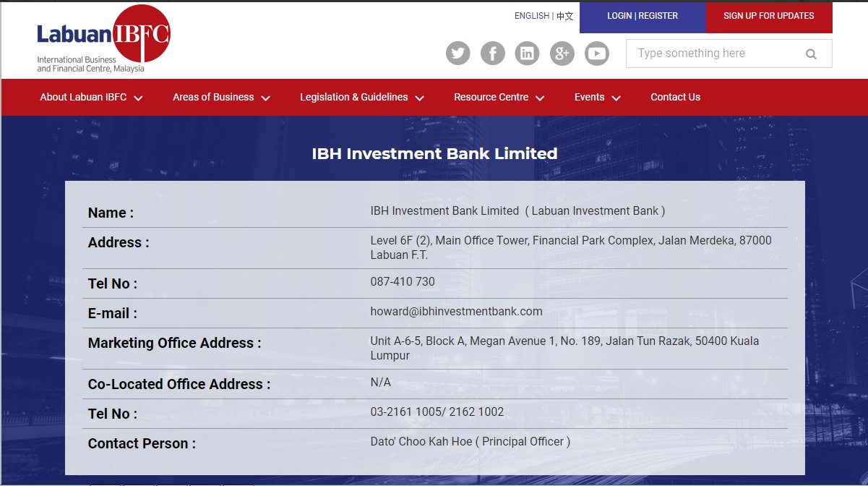Select the ENGLISH language option
The width and height of the screenshot is (868, 486).
[531, 15]
